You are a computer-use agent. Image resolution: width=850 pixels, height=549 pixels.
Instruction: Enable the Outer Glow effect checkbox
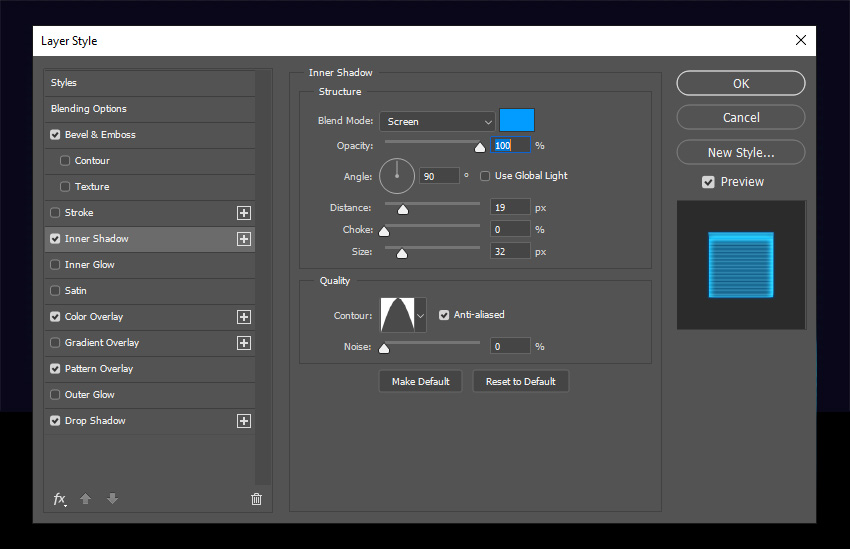(55, 395)
